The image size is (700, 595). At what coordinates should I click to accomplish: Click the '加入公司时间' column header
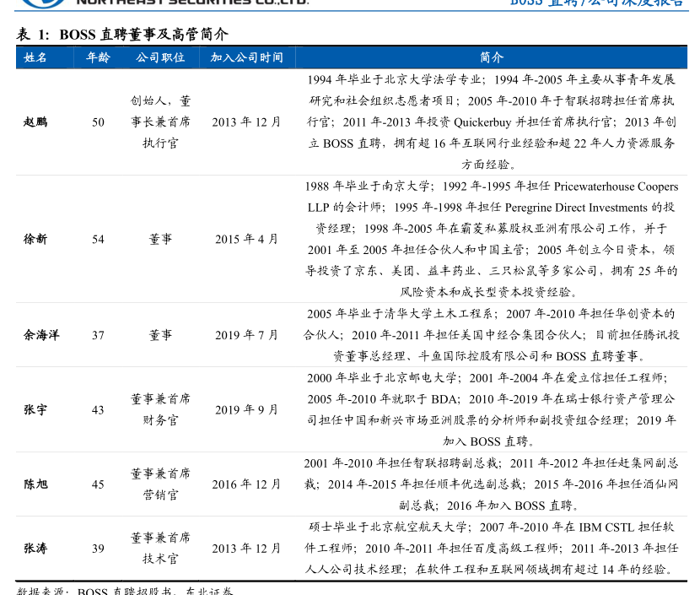pyautogui.click(x=246, y=57)
